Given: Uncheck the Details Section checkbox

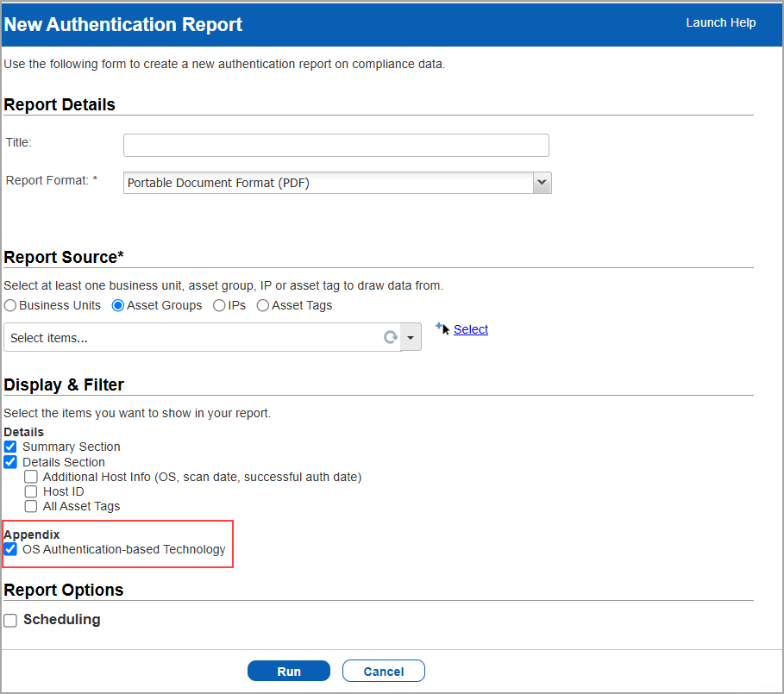Looking at the screenshot, I should tap(10, 462).
